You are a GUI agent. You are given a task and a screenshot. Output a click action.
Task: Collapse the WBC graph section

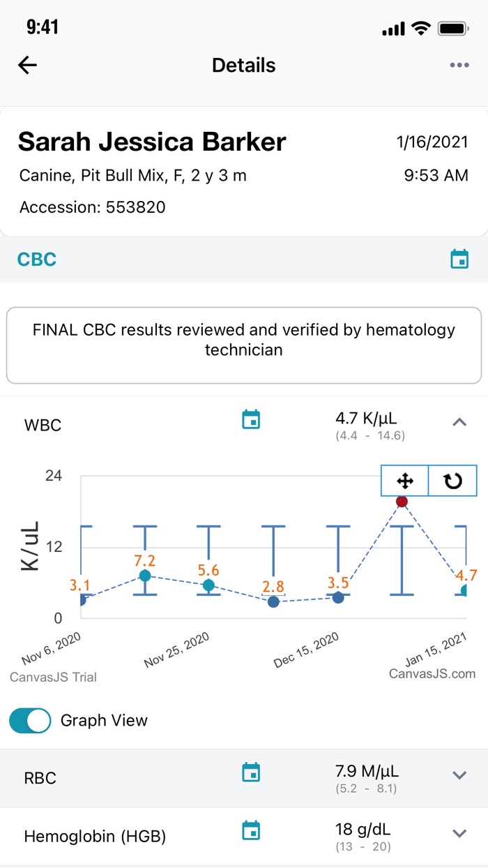459,421
